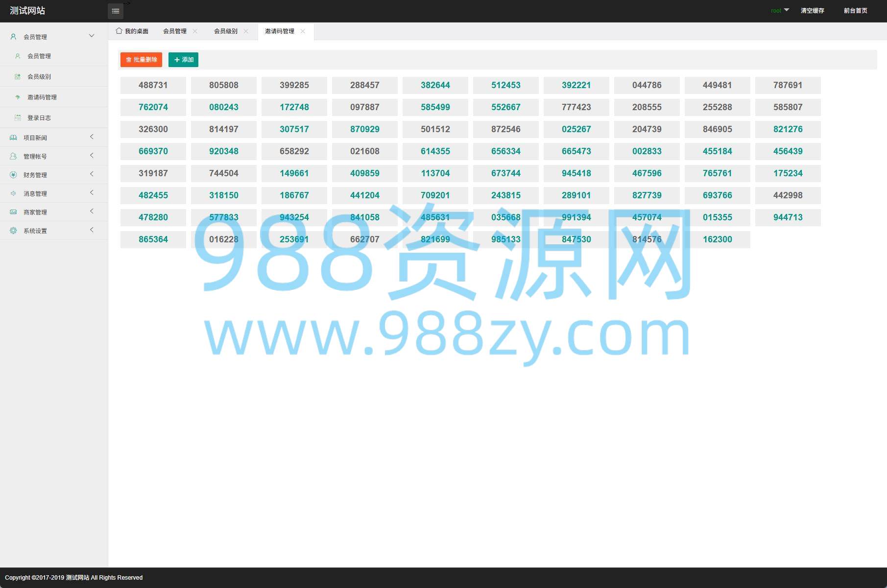Select invite code 382644
Viewport: 887px width, 588px height.
click(x=435, y=85)
